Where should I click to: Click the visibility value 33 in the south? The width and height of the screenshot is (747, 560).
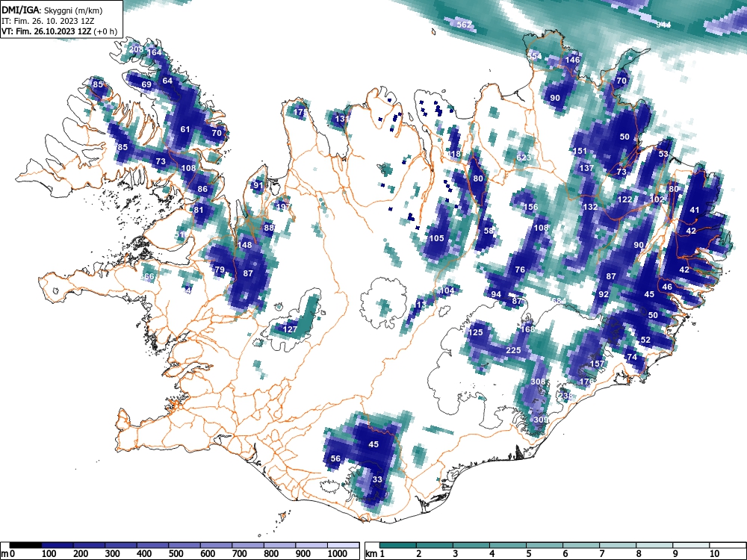(377, 479)
